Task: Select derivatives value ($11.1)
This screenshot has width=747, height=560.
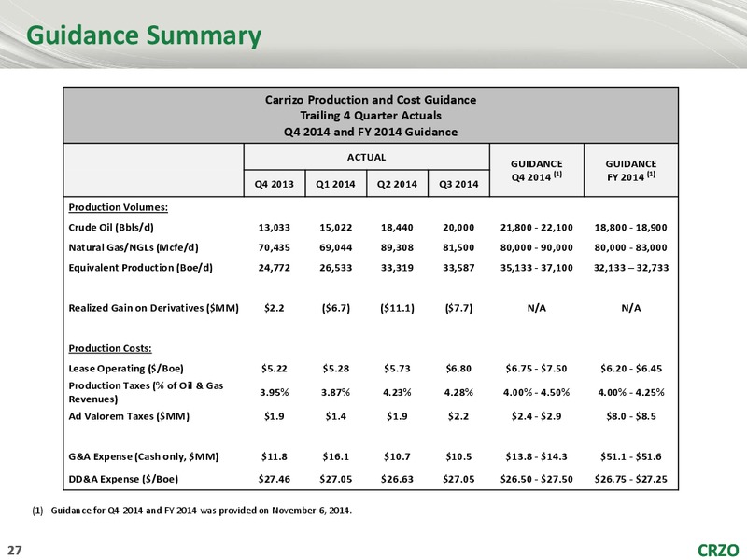Action: [x=398, y=308]
